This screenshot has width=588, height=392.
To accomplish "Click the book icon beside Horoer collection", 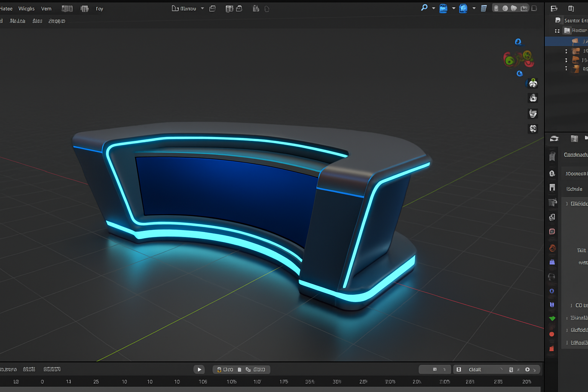I will tap(567, 30).
